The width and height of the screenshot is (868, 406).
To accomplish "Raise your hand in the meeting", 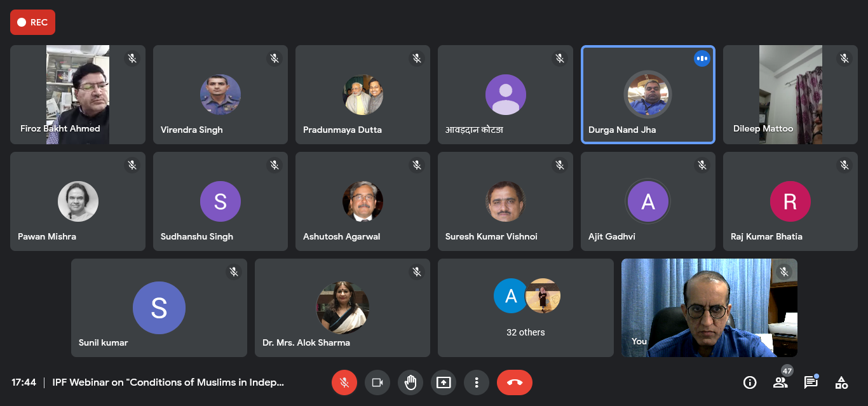I will click(410, 382).
